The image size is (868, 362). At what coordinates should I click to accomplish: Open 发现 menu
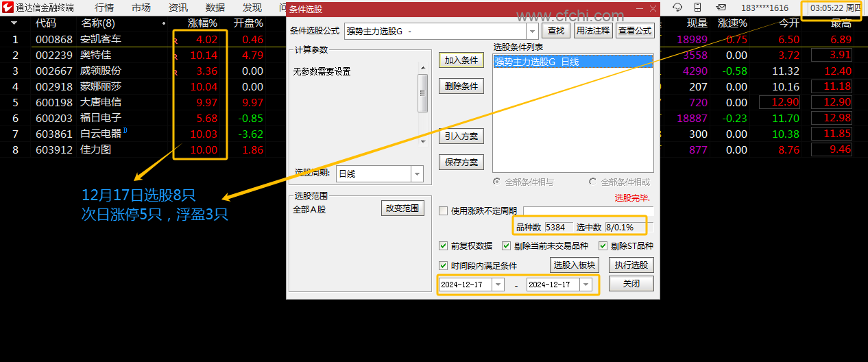[252, 8]
